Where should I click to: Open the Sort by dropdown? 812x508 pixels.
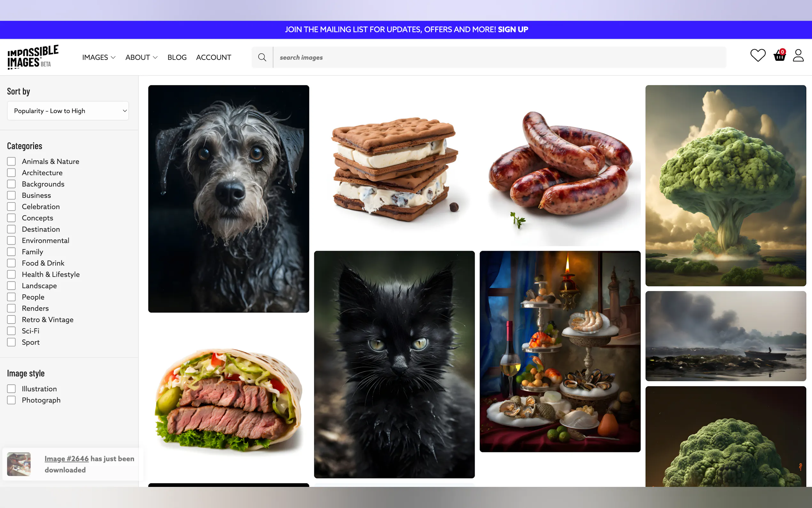pyautogui.click(x=68, y=111)
